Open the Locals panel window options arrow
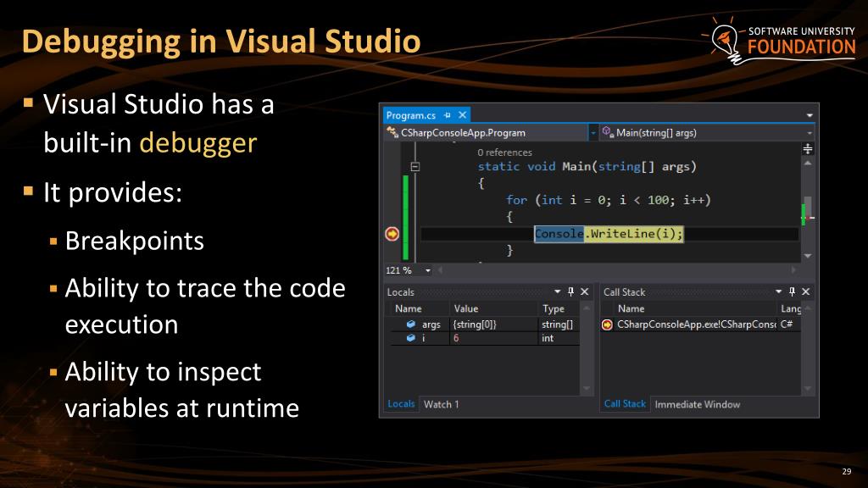Screen dimensions: 868x488 coord(557,291)
